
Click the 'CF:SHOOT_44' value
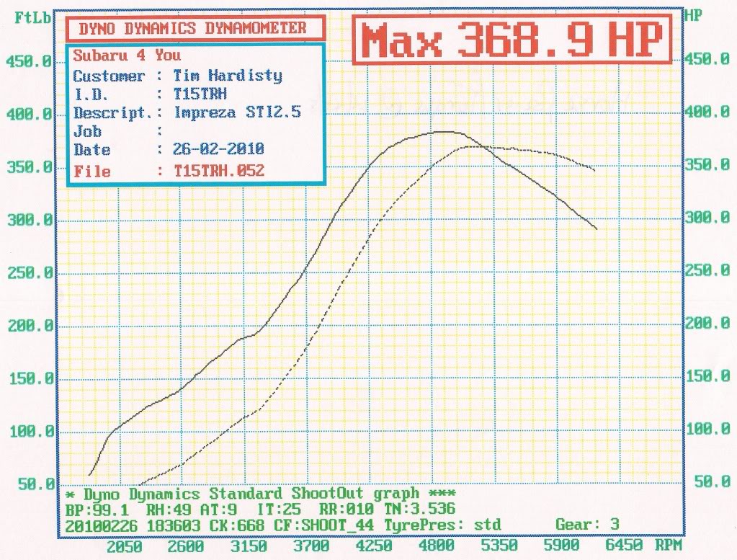pos(324,525)
